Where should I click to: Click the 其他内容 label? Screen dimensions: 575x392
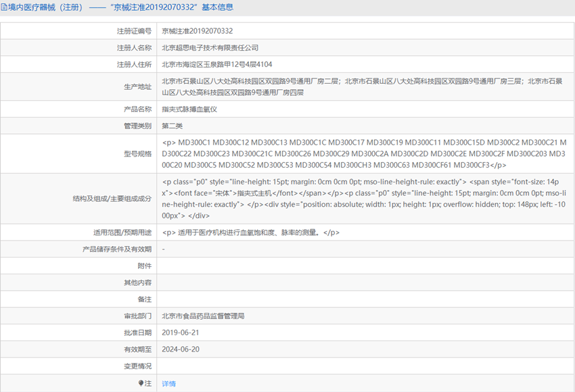click(x=137, y=283)
